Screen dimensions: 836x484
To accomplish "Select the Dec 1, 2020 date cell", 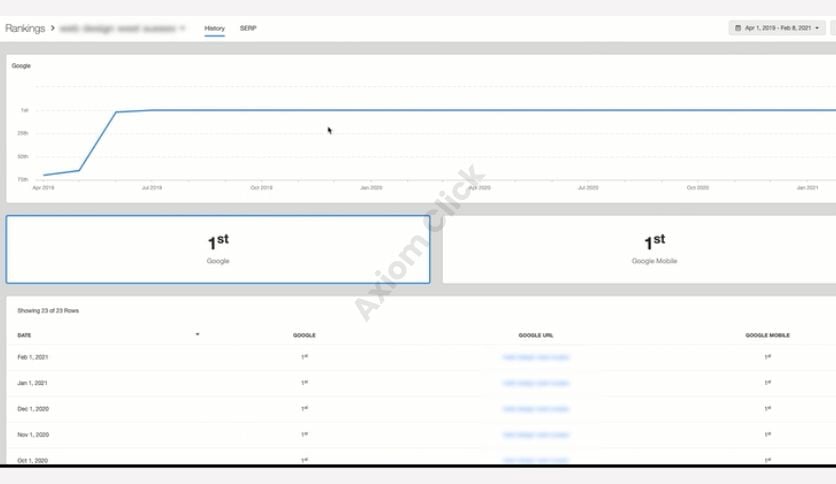I will (33, 409).
